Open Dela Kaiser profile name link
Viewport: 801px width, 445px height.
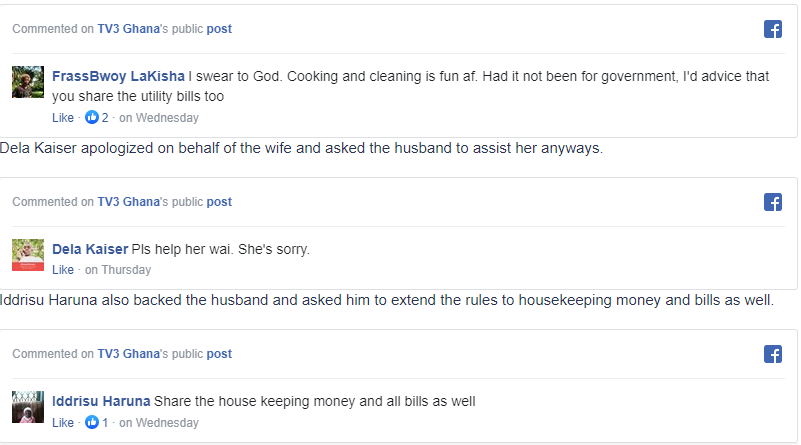point(90,249)
